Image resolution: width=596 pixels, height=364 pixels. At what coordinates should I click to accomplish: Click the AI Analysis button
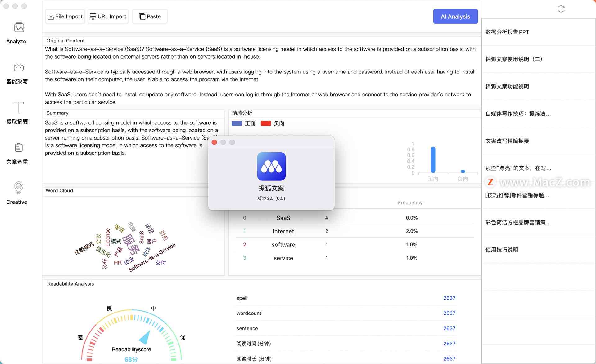click(x=455, y=16)
